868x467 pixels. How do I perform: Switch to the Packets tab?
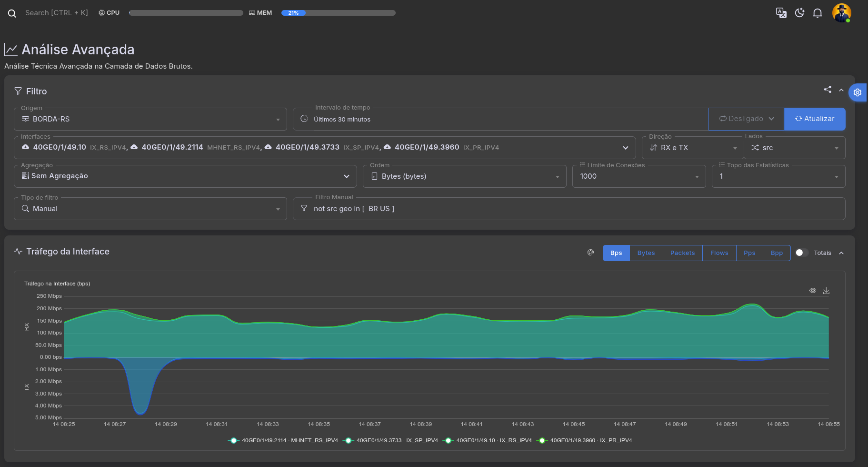pyautogui.click(x=682, y=253)
